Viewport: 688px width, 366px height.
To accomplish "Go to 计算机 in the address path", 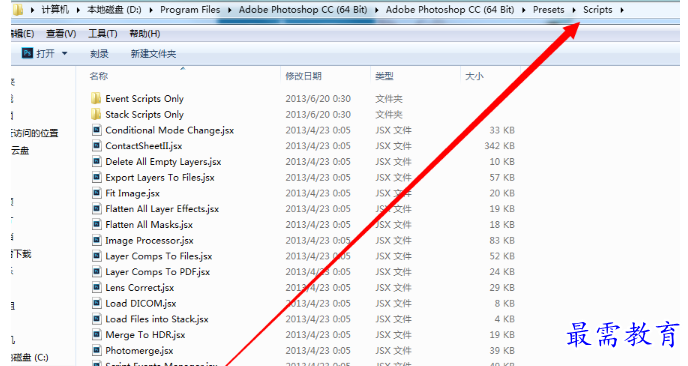I will click(55, 10).
